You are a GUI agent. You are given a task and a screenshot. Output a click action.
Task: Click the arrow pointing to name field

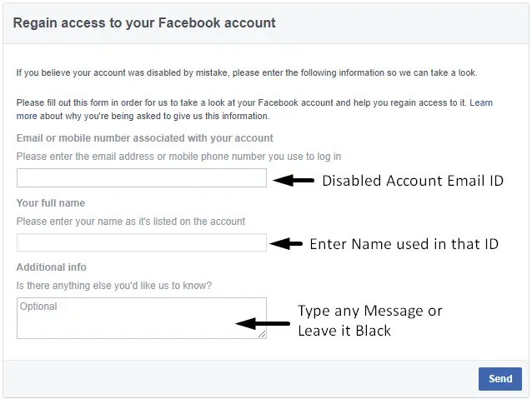click(x=287, y=244)
